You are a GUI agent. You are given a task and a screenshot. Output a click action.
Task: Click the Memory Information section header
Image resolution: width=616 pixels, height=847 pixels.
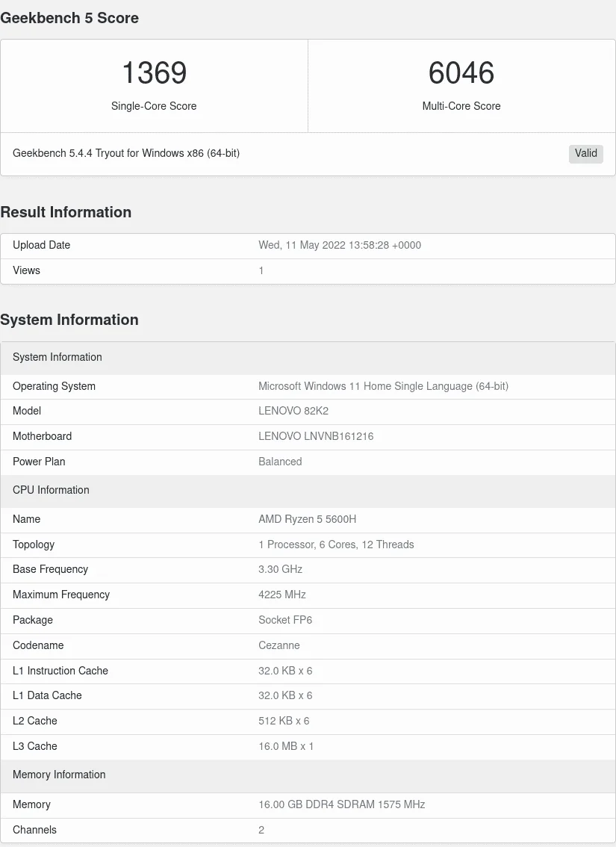308,775
